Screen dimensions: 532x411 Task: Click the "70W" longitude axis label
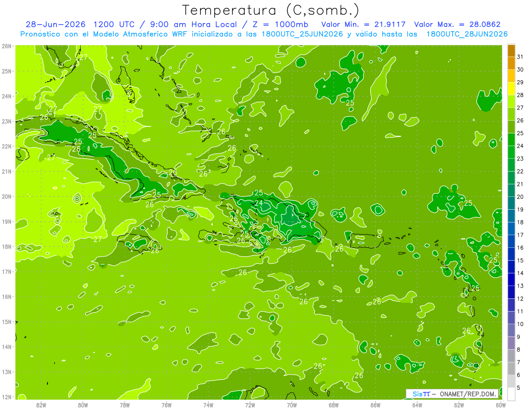point(292,405)
